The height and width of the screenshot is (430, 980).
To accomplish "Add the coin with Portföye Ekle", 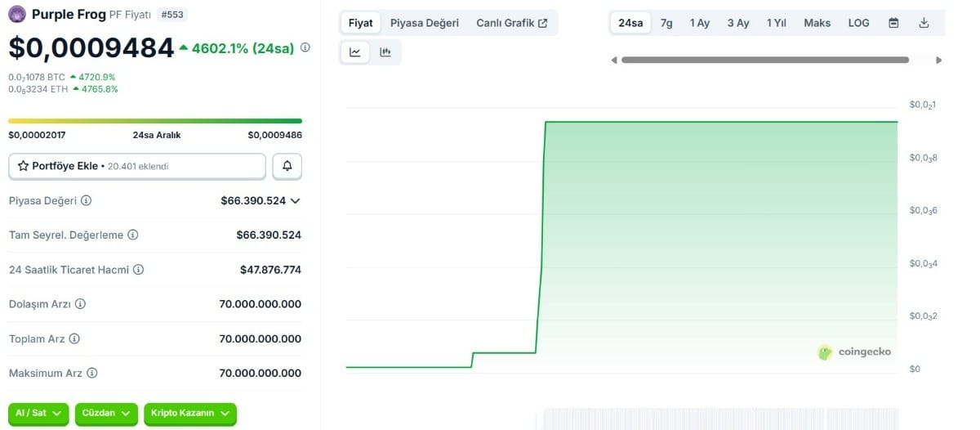I will [137, 166].
